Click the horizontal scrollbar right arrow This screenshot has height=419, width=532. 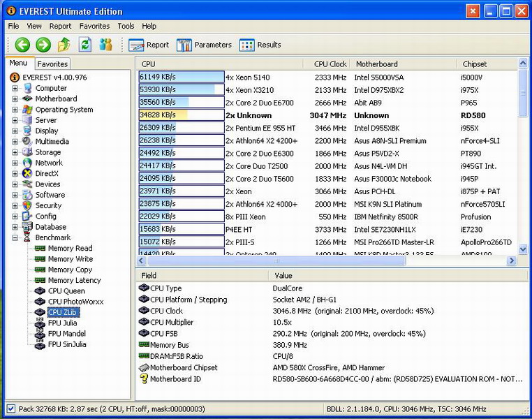(511, 260)
